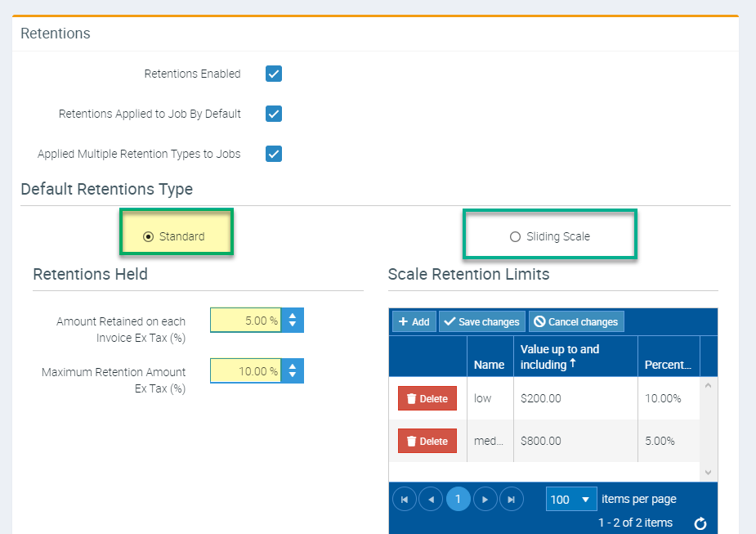Go to first page in pager
This screenshot has height=534, width=756.
coord(404,499)
